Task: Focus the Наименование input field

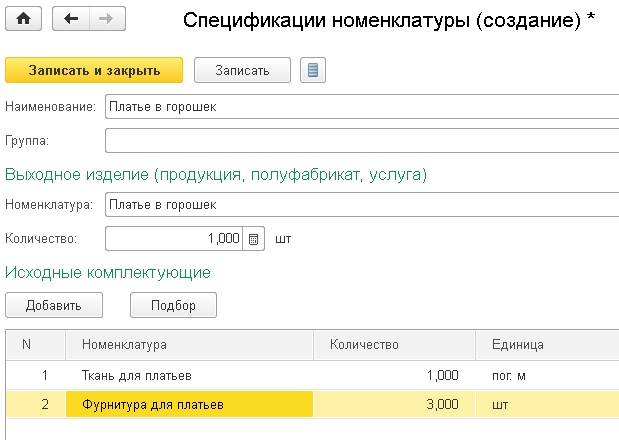Action: click(362, 107)
